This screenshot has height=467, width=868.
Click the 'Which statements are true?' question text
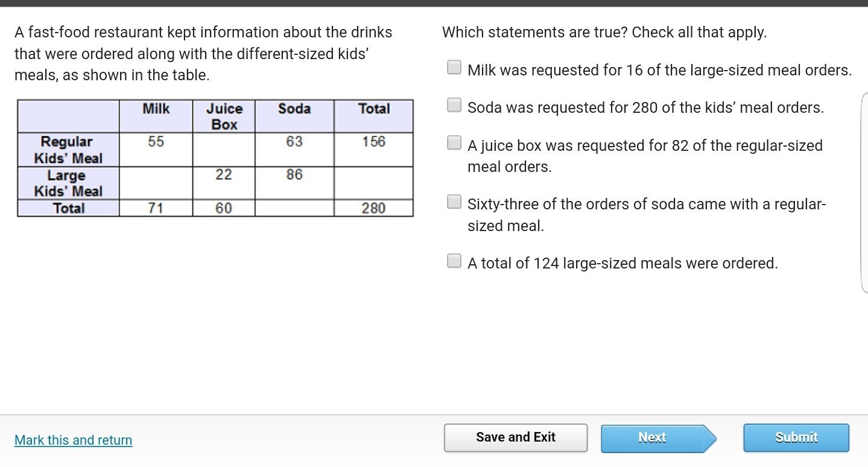[x=604, y=33]
